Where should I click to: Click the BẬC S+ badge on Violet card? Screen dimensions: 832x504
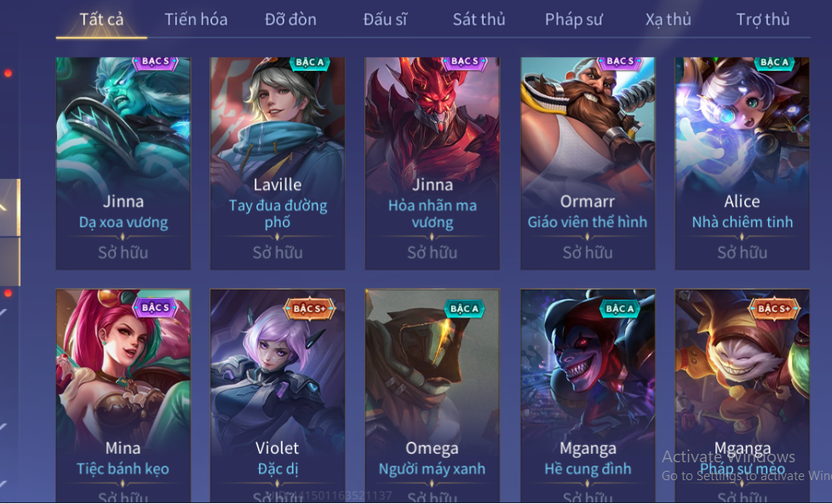[309, 308]
